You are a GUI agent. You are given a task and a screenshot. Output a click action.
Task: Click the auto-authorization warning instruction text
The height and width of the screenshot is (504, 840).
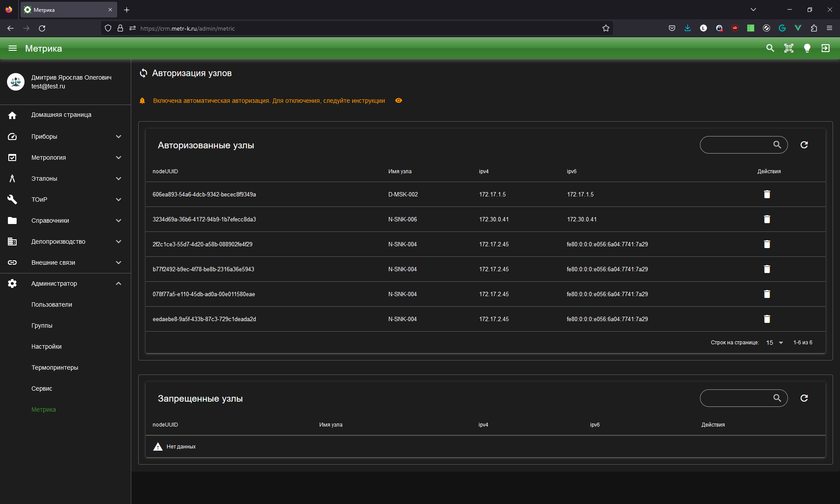(269, 101)
